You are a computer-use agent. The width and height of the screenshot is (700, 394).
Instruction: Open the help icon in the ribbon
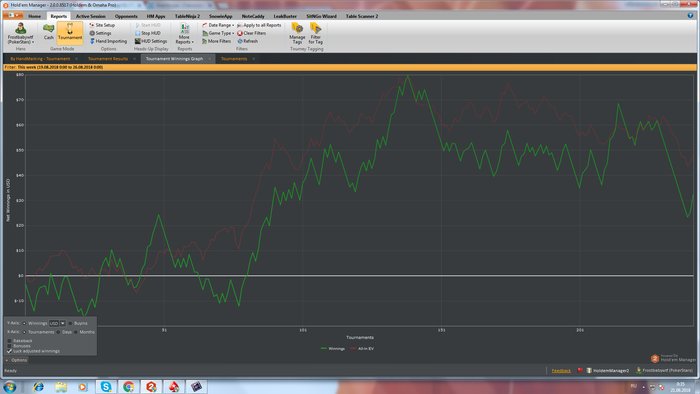[691, 16]
